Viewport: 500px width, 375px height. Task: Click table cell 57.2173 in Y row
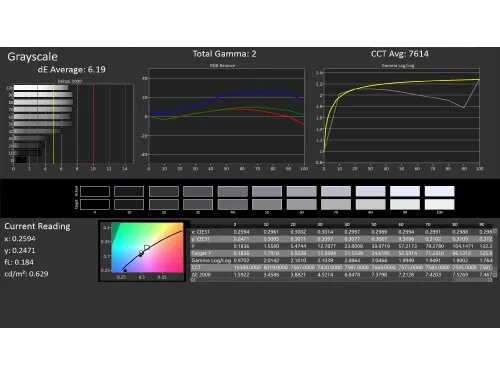click(407, 246)
